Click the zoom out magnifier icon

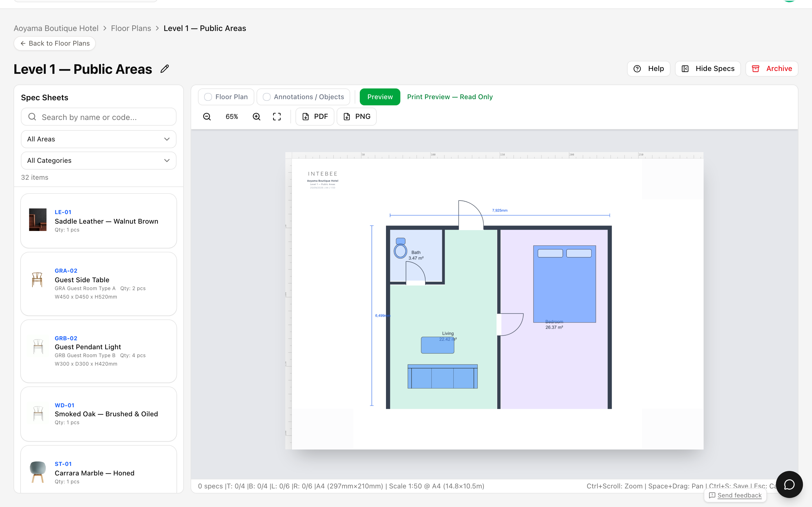[207, 116]
